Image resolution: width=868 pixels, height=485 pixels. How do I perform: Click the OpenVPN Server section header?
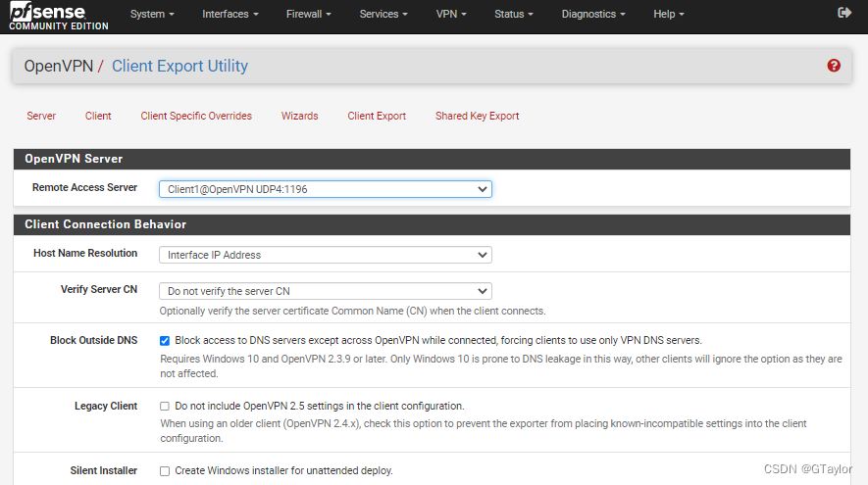[432, 159]
